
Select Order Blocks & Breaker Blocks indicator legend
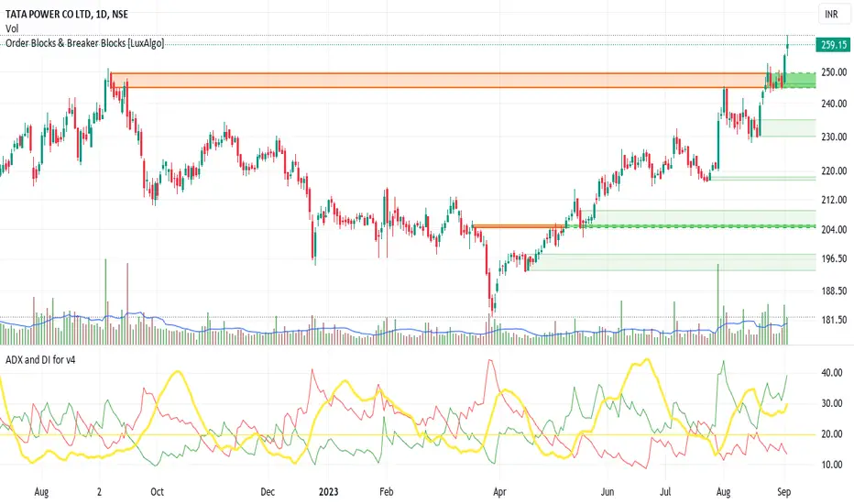pos(84,42)
